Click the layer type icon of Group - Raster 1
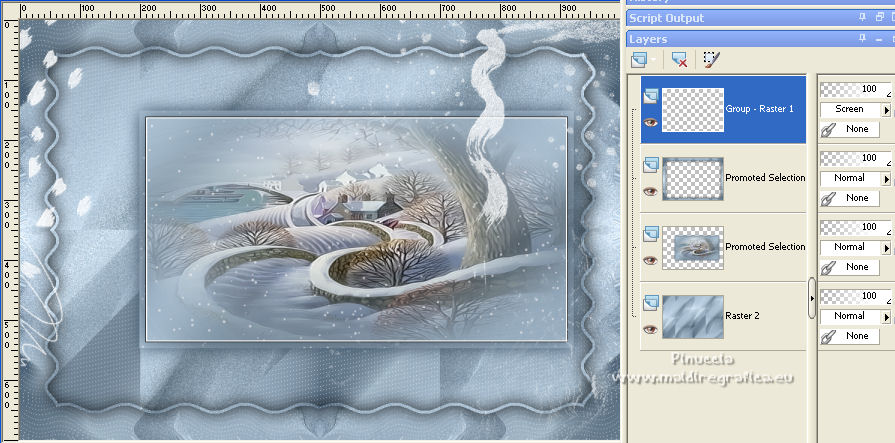This screenshot has width=895, height=443. click(x=651, y=96)
